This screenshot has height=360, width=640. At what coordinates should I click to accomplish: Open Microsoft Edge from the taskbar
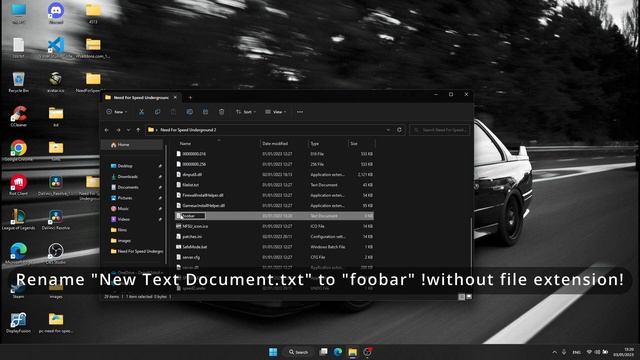point(338,352)
